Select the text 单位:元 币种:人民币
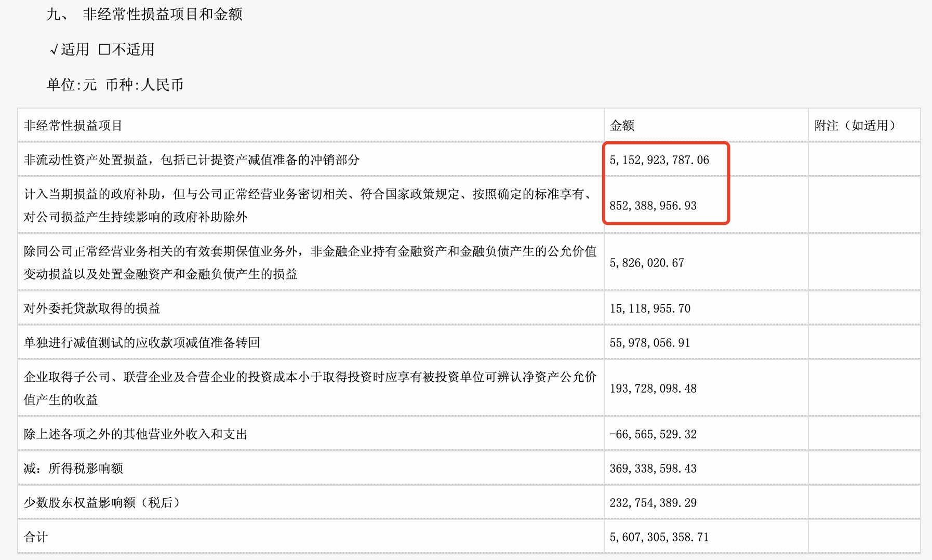The height and width of the screenshot is (560, 932). 115,85
